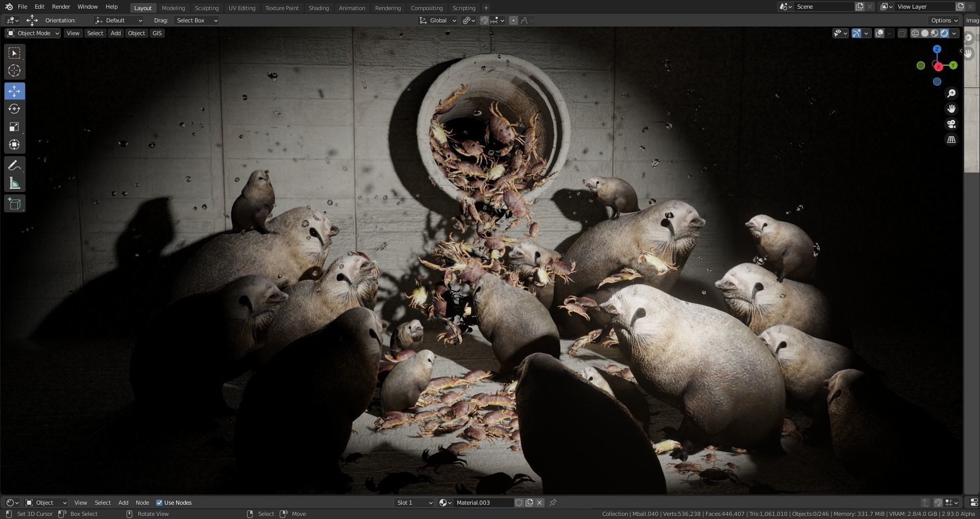Expand the Options dropdown
Screen dimensions: 980x519
(944, 20)
